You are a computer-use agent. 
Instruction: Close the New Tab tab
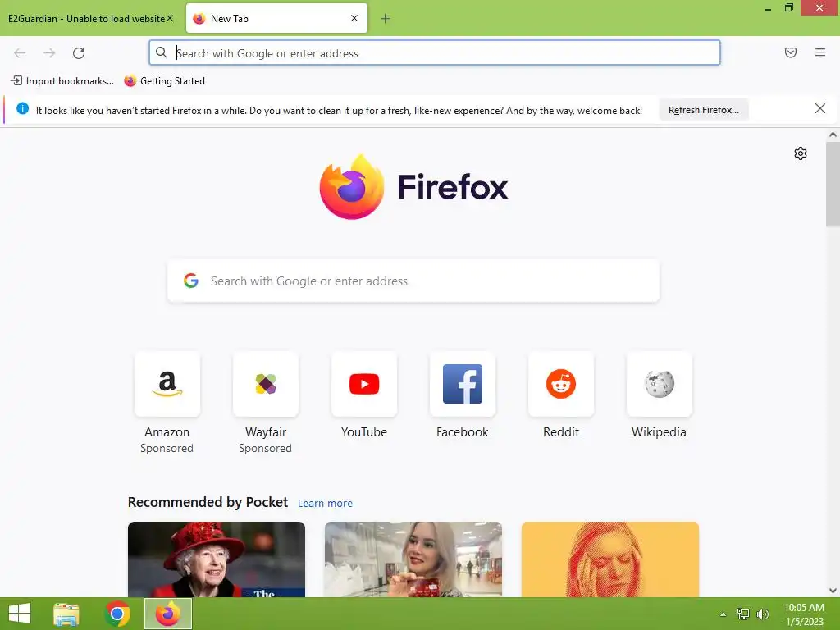coord(354,18)
